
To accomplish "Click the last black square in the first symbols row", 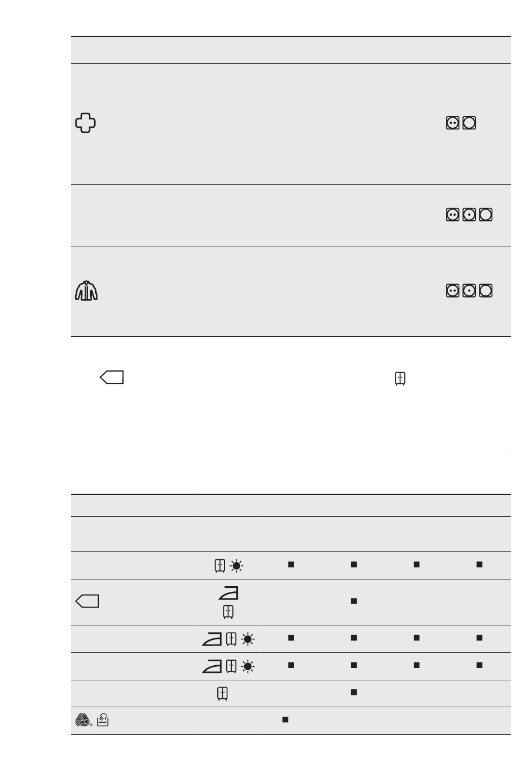I will pos(479,565).
